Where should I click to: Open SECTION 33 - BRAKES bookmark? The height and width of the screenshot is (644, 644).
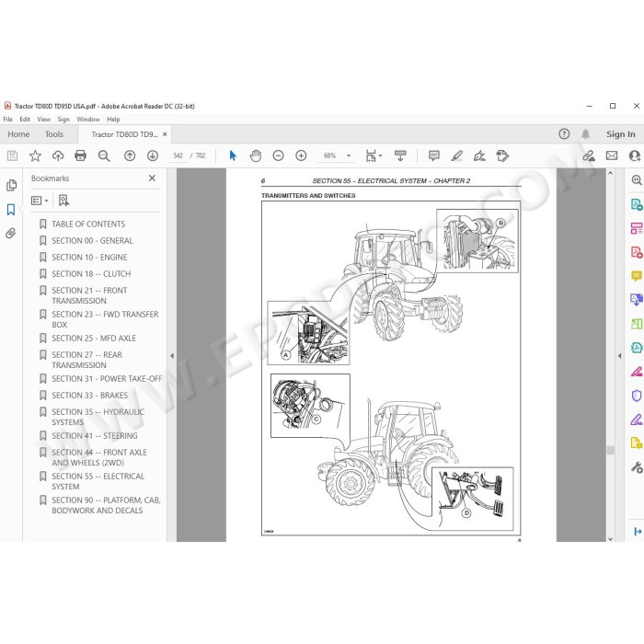89,395
